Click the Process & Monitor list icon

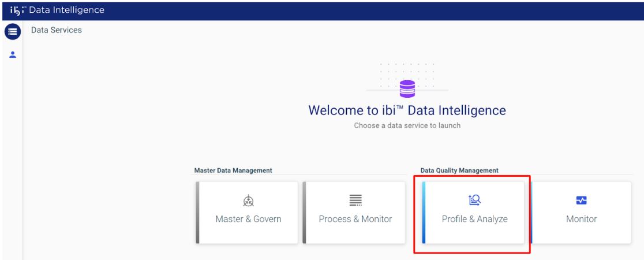[x=355, y=200]
